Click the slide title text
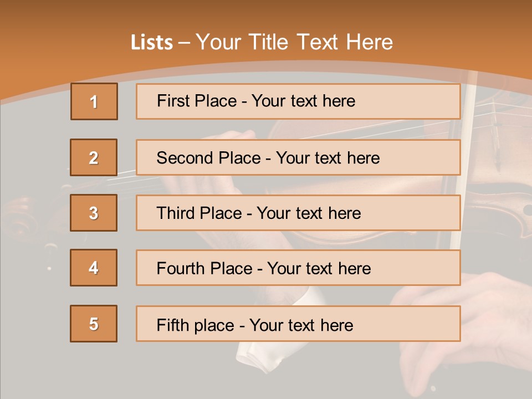532x399 pixels. click(262, 42)
